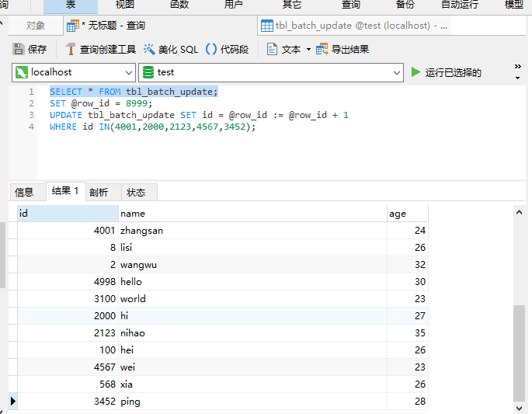Run selected query with green play button
This screenshot has height=414, width=532.
point(416,72)
